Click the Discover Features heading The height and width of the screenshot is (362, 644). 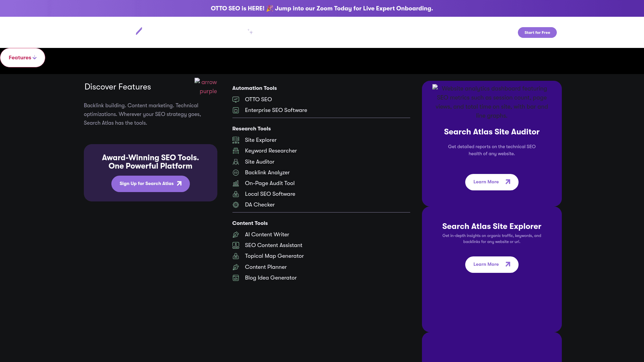point(118,87)
